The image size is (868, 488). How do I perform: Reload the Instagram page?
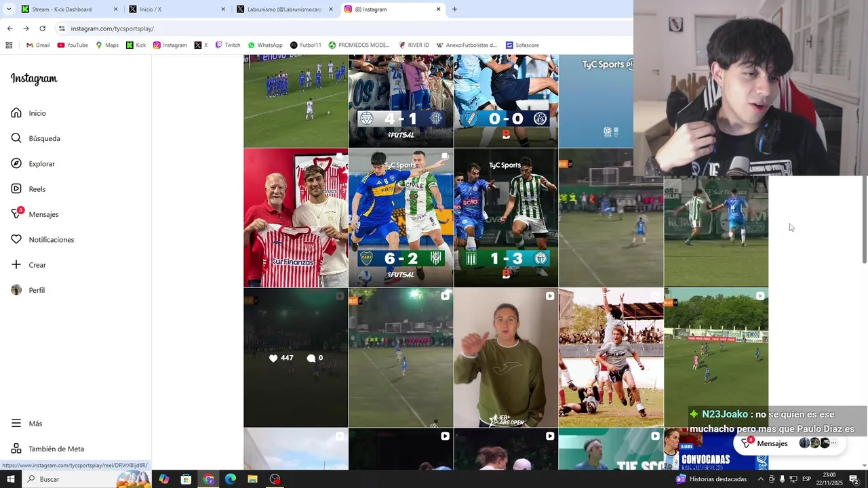tap(42, 28)
